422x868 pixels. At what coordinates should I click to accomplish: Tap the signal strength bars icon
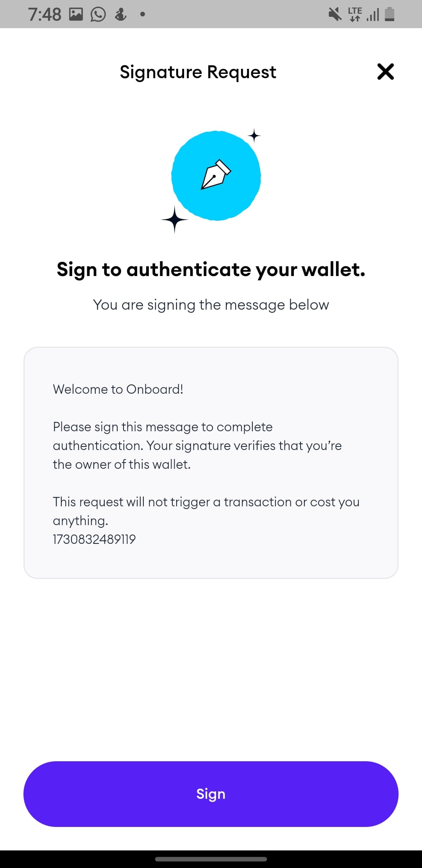[x=373, y=15]
